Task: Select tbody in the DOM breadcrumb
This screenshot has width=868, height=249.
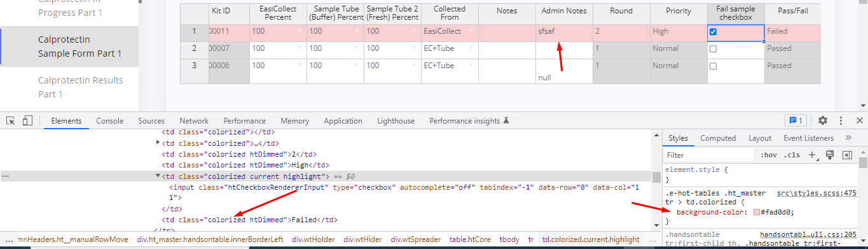Action: [509, 239]
